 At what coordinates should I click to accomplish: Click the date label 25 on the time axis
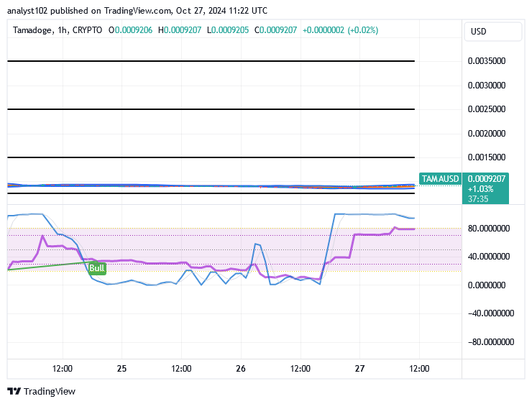tap(121, 369)
